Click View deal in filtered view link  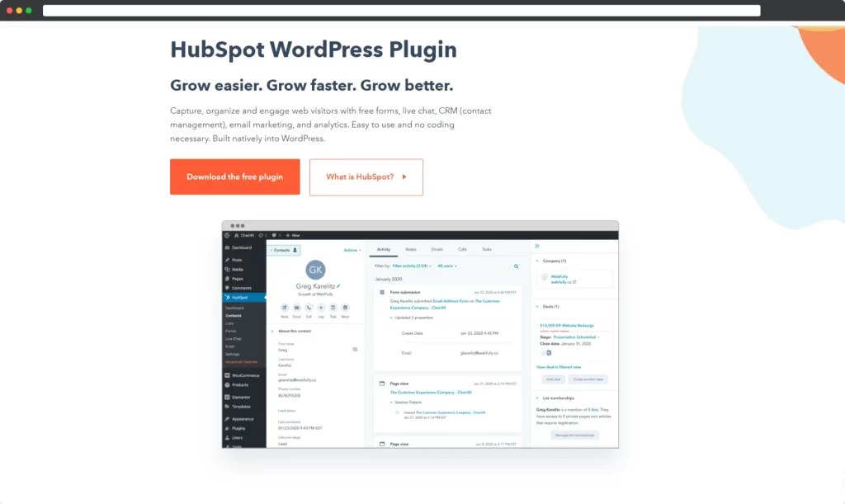[559, 367]
